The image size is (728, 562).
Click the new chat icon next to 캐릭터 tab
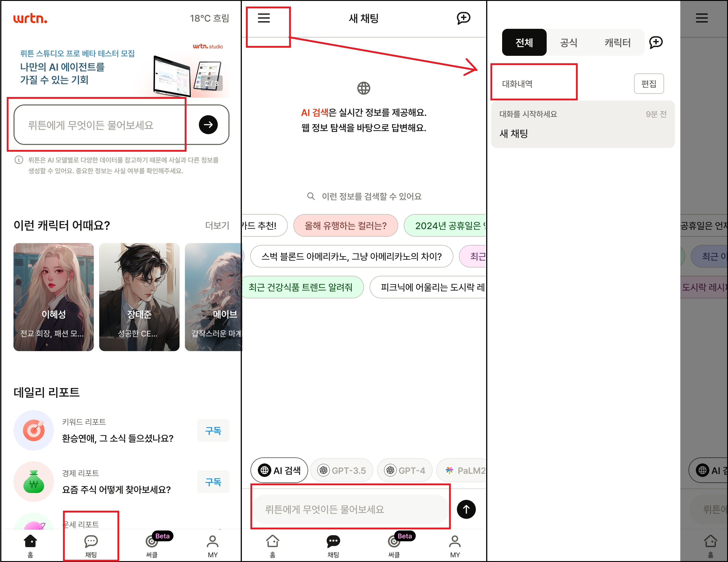656,42
